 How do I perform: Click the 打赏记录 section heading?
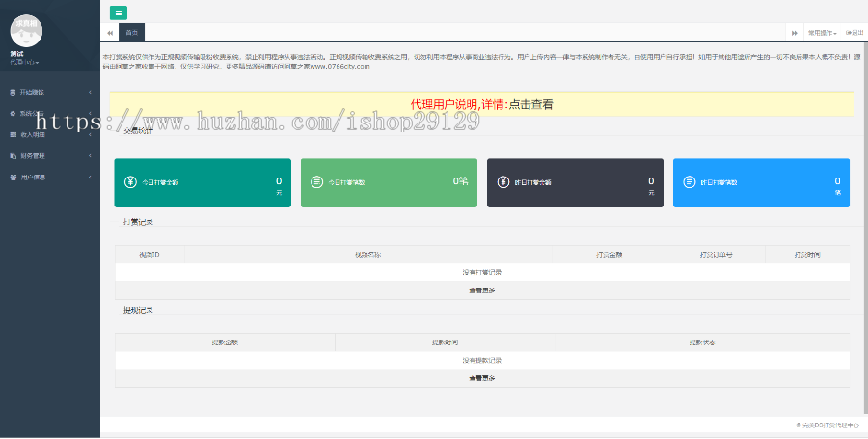[138, 222]
